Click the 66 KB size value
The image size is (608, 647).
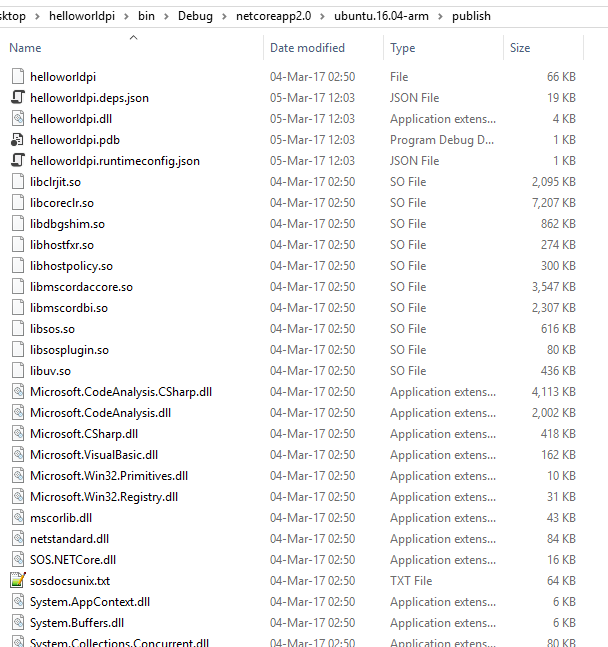561,77
